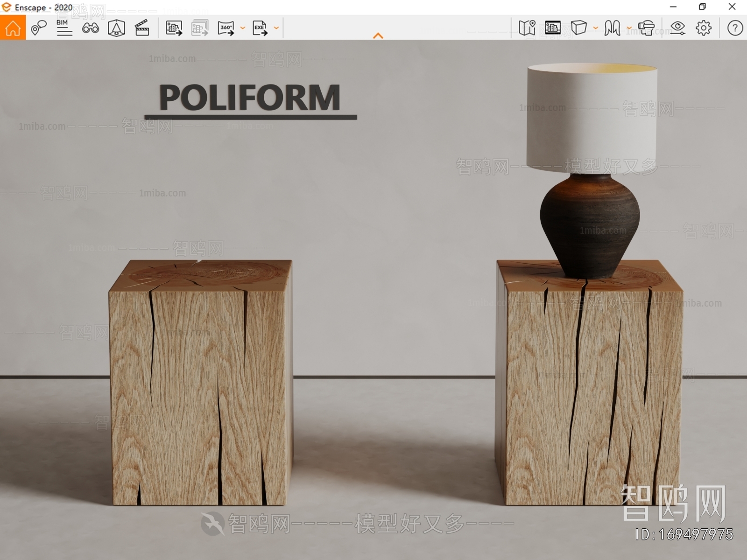Open the help question mark
The height and width of the screenshot is (560, 747).
tap(735, 28)
